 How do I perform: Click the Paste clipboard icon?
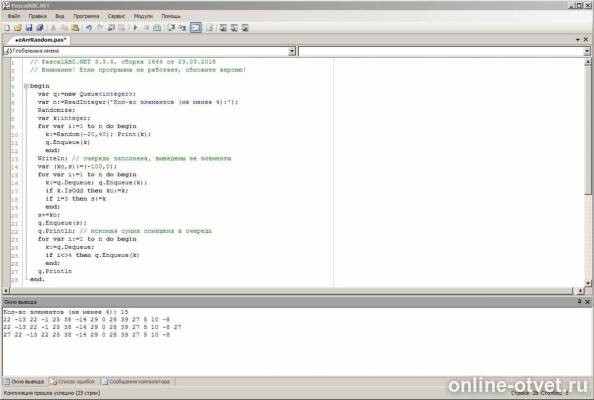(x=75, y=28)
